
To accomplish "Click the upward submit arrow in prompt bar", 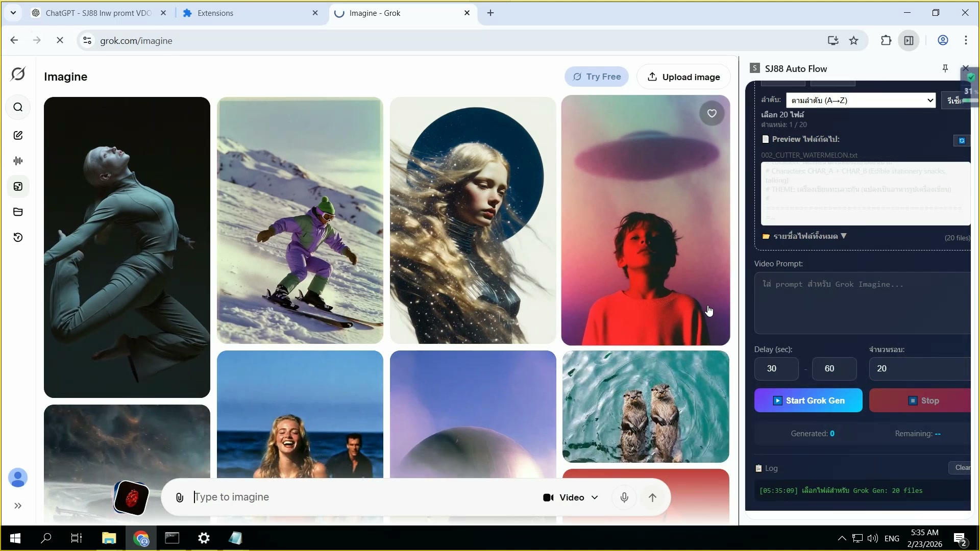I will point(653,497).
